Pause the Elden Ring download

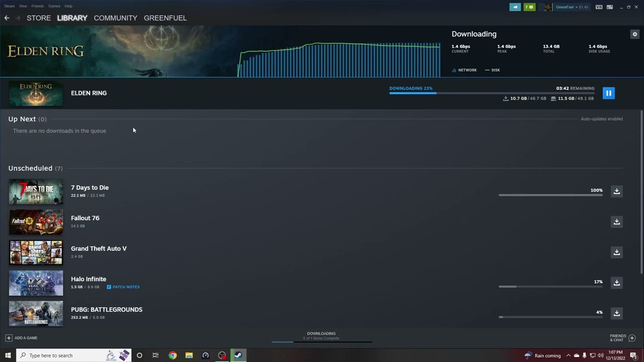click(x=608, y=93)
